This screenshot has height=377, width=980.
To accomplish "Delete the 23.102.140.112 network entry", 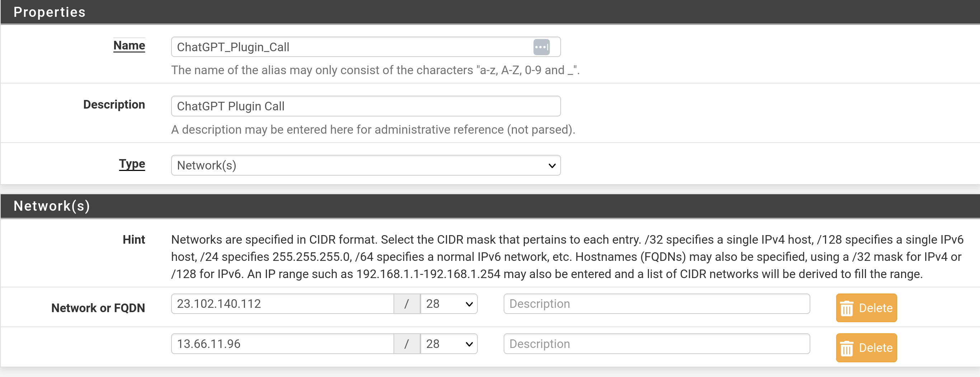I will point(866,308).
